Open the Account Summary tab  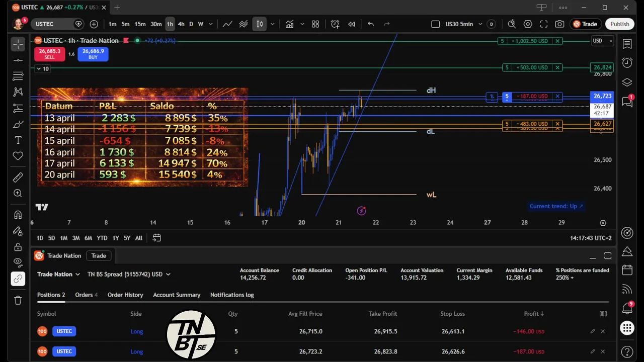177,295
